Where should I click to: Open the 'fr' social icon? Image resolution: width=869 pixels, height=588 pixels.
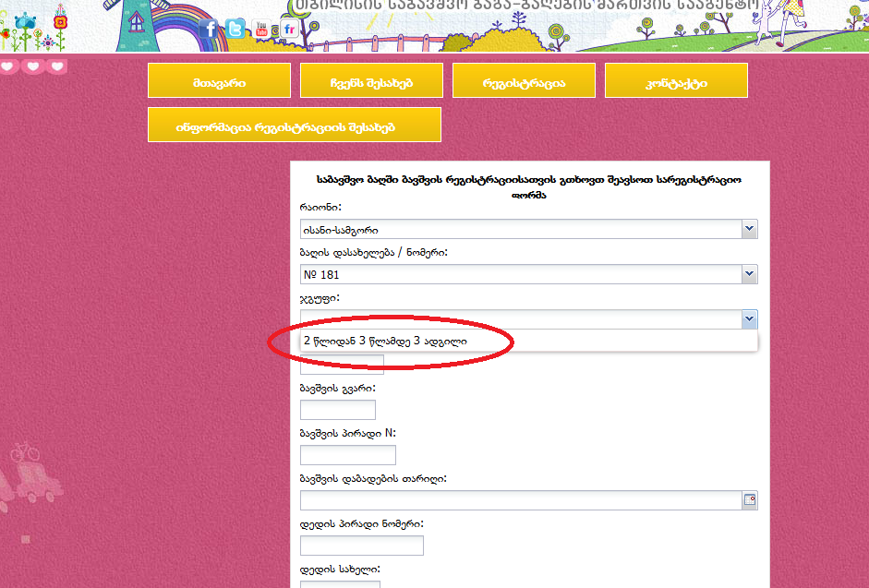(x=289, y=29)
